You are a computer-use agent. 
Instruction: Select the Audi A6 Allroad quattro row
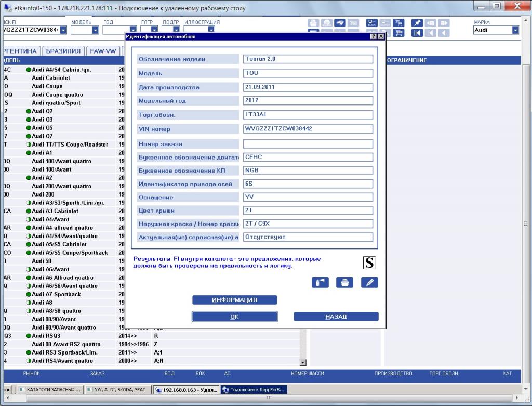(64, 278)
